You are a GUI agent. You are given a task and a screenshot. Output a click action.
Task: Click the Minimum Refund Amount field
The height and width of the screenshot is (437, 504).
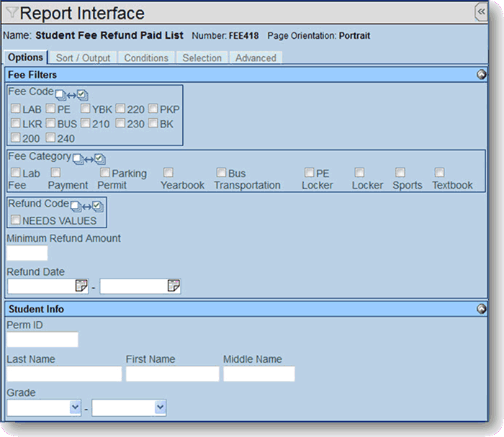[x=27, y=253]
